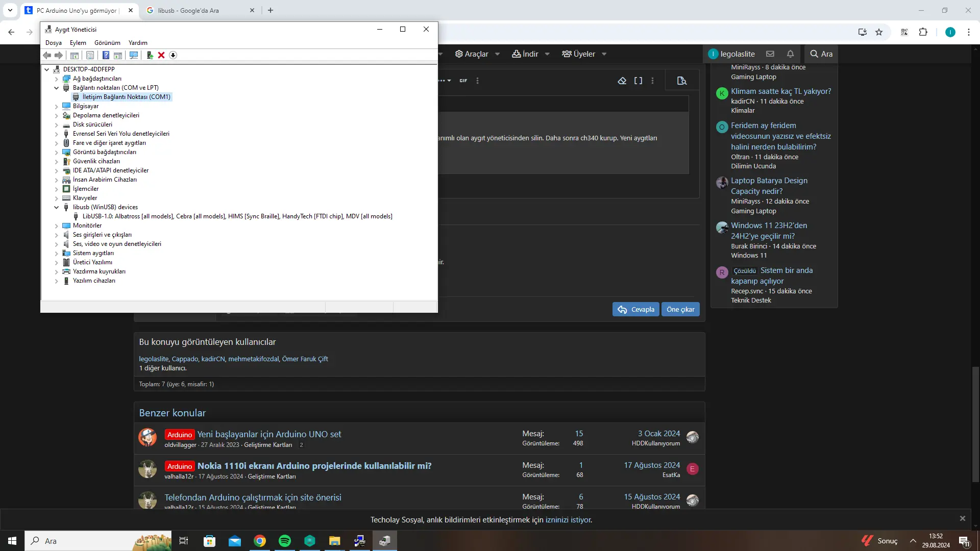
Task: Expand the Bilgisayar tree node
Action: [x=57, y=106]
